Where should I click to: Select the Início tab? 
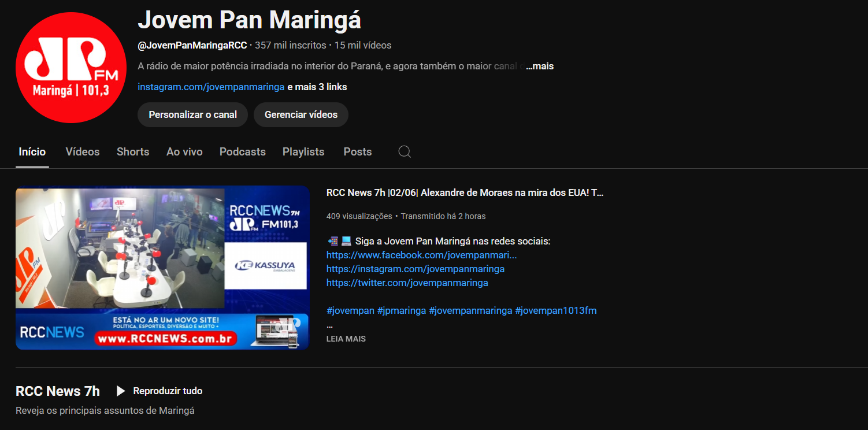32,152
